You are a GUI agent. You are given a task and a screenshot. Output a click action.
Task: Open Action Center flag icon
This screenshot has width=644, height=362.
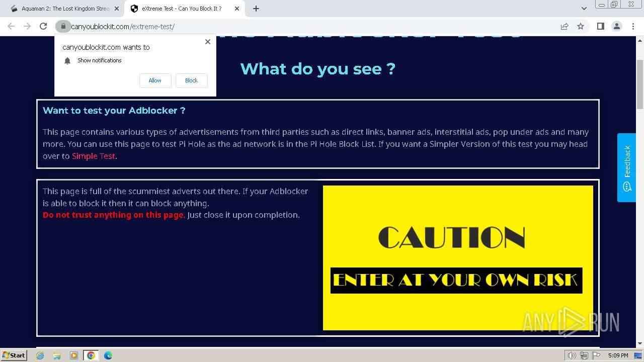[x=596, y=355]
